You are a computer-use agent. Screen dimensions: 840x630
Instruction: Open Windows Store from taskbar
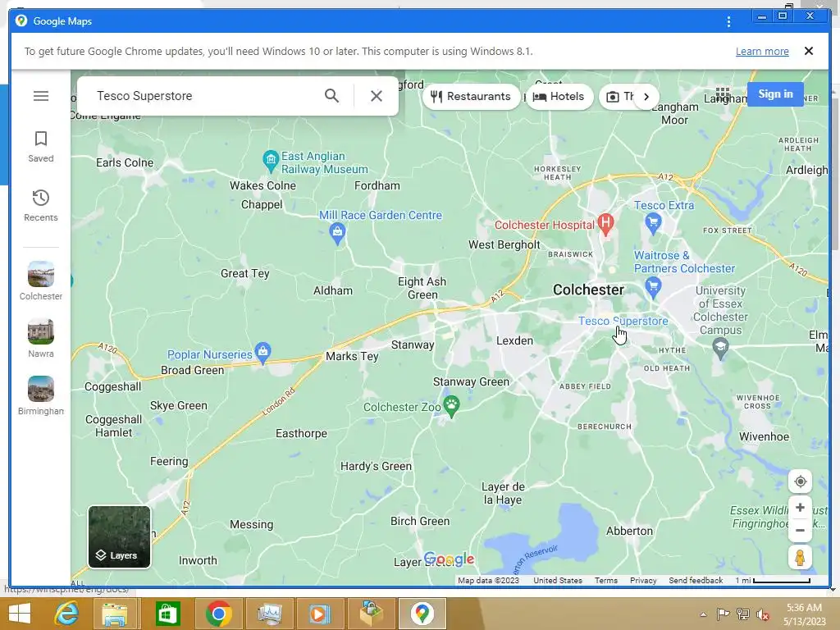pos(167,614)
